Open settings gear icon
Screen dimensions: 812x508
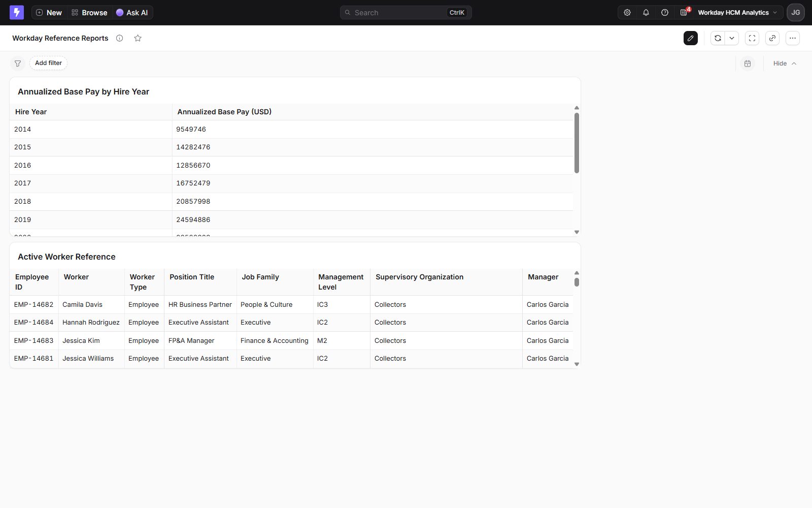pyautogui.click(x=627, y=13)
